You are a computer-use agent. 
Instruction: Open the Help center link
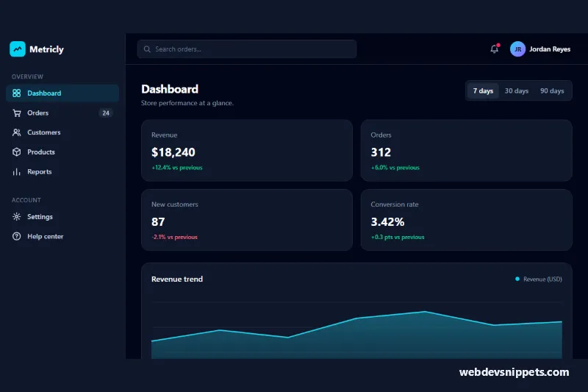tap(62, 236)
